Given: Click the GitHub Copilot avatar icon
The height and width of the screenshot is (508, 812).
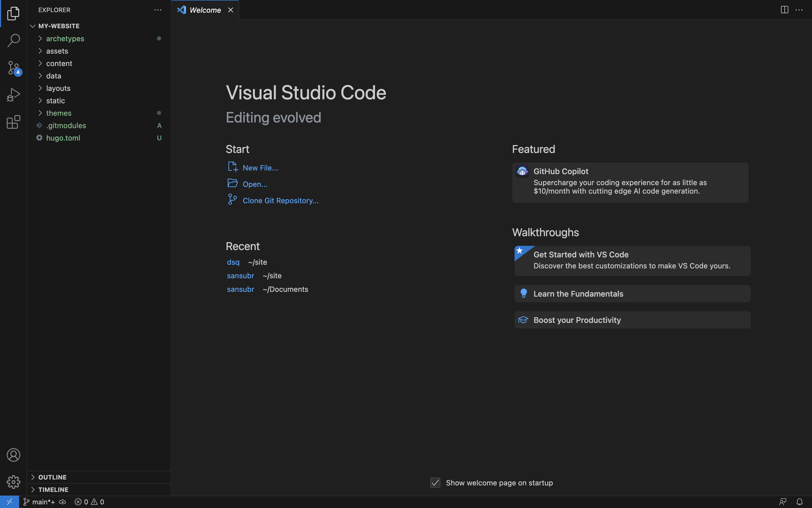Looking at the screenshot, I should tap(522, 171).
